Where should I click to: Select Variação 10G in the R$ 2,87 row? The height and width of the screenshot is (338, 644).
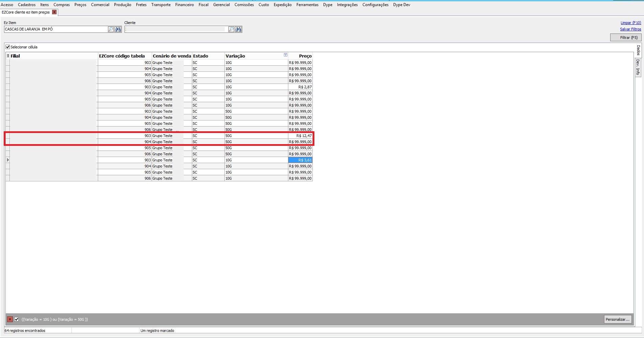click(x=256, y=87)
